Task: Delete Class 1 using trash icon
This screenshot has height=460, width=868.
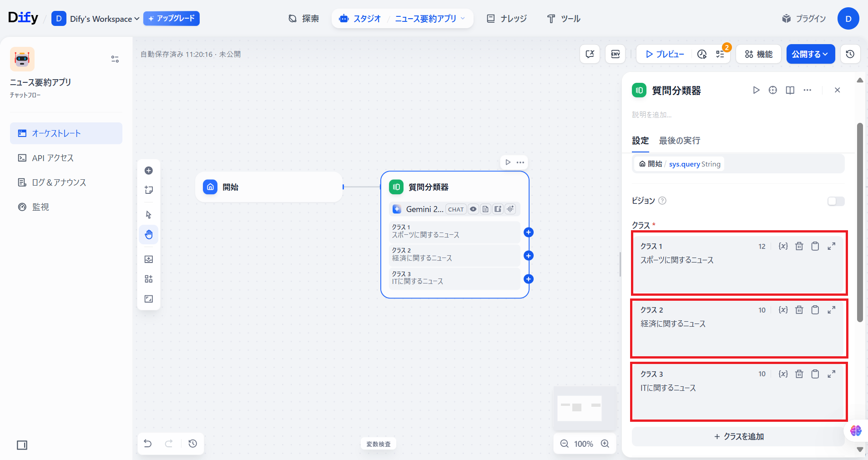Action: [x=799, y=246]
